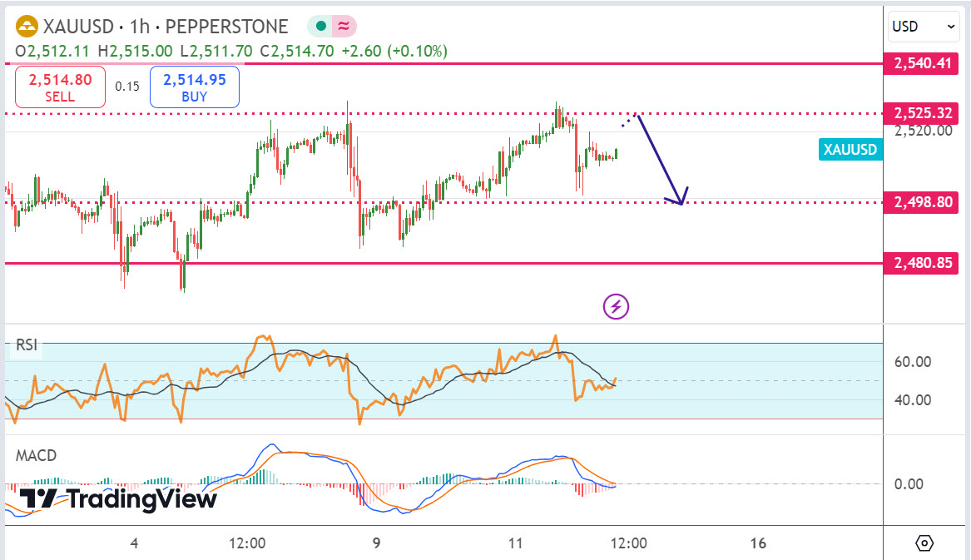
Task: Click the RSI indicator legend label
Action: 26,346
